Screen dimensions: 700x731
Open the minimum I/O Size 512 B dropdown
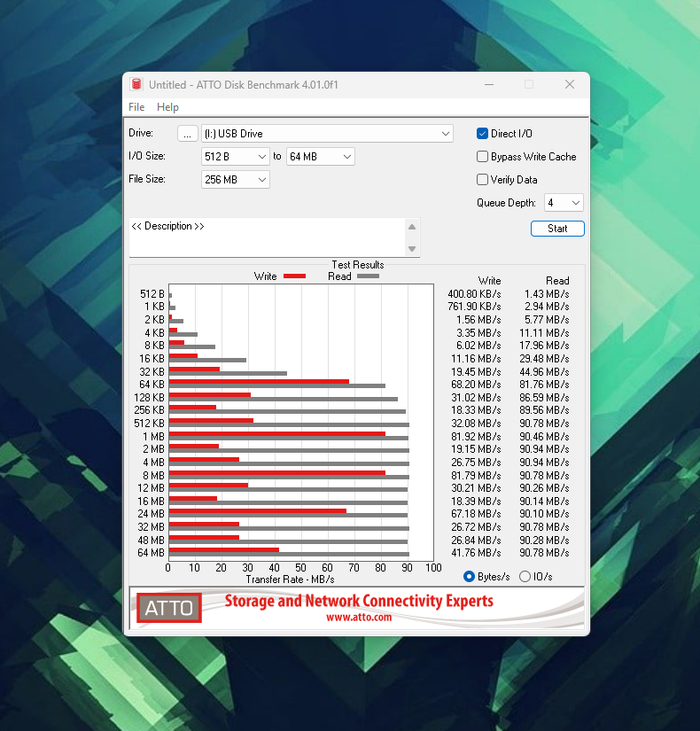tap(236, 157)
